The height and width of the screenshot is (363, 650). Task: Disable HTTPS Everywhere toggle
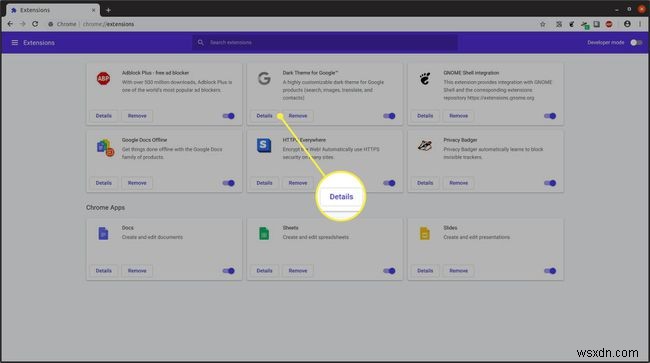tap(389, 183)
